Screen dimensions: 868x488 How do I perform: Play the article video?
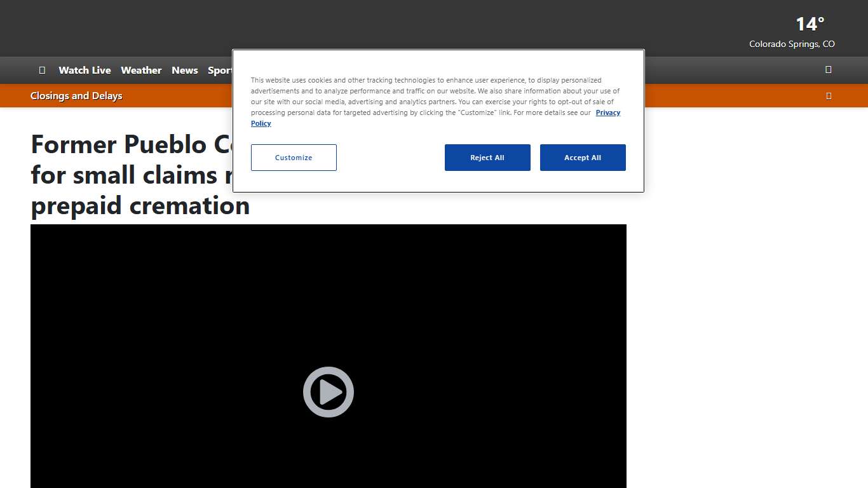click(328, 392)
